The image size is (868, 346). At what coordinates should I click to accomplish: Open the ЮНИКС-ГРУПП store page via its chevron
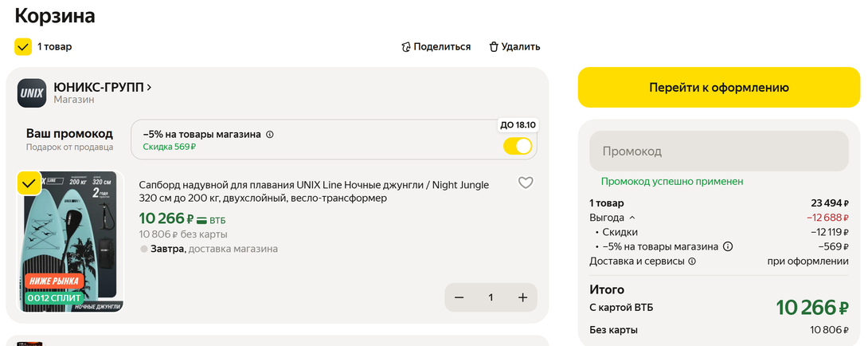tap(150, 87)
